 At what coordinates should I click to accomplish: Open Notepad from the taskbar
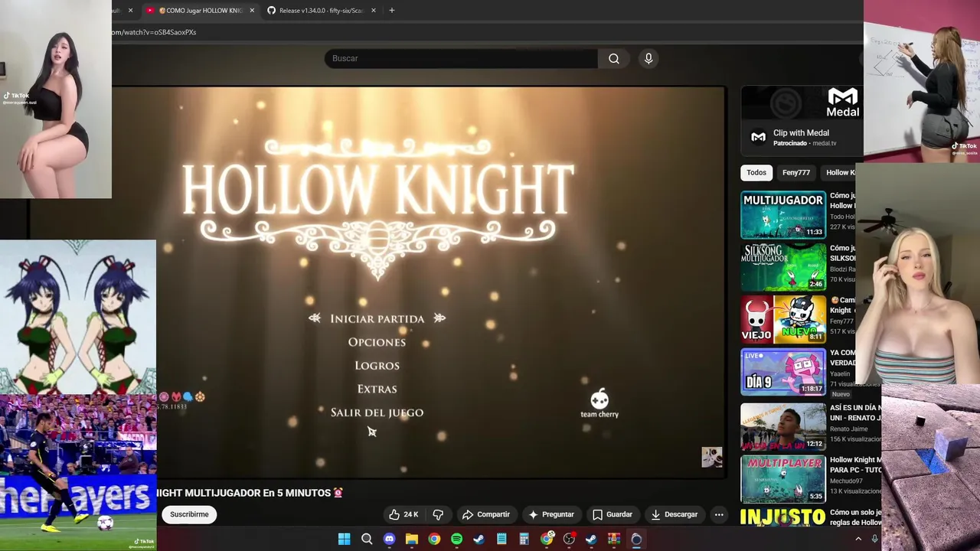(501, 540)
